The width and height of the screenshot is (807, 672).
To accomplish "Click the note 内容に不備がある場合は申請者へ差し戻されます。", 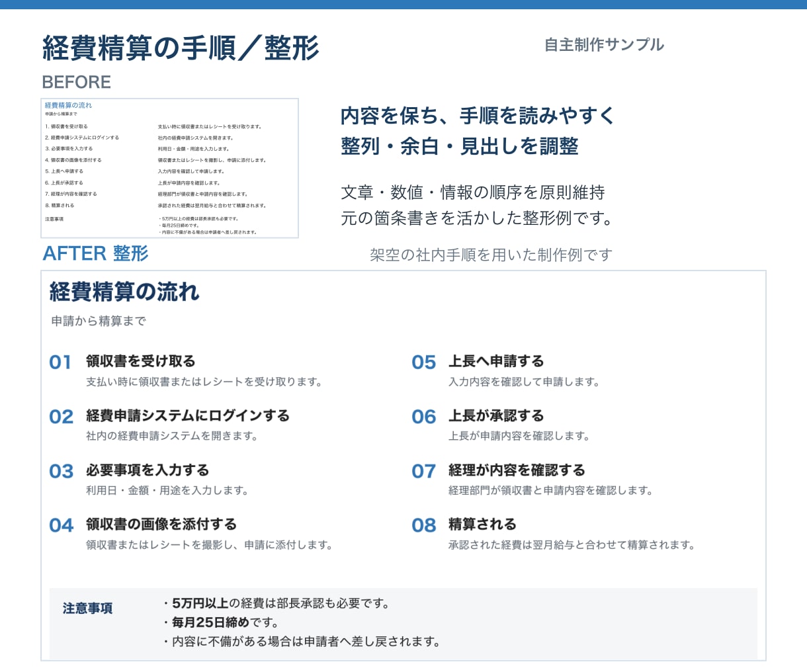I will [x=302, y=642].
